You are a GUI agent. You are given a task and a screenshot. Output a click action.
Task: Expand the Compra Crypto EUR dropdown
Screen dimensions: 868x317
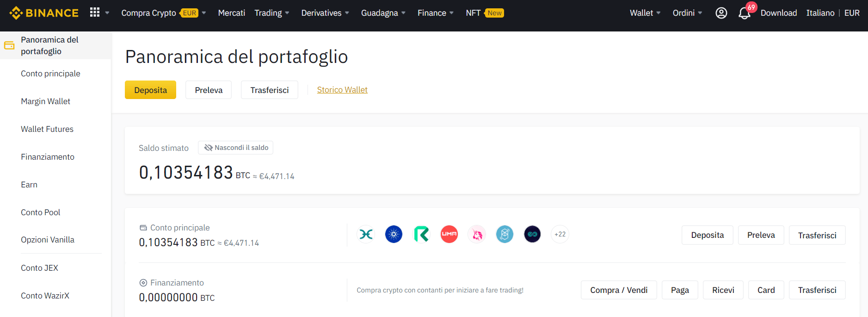(164, 13)
